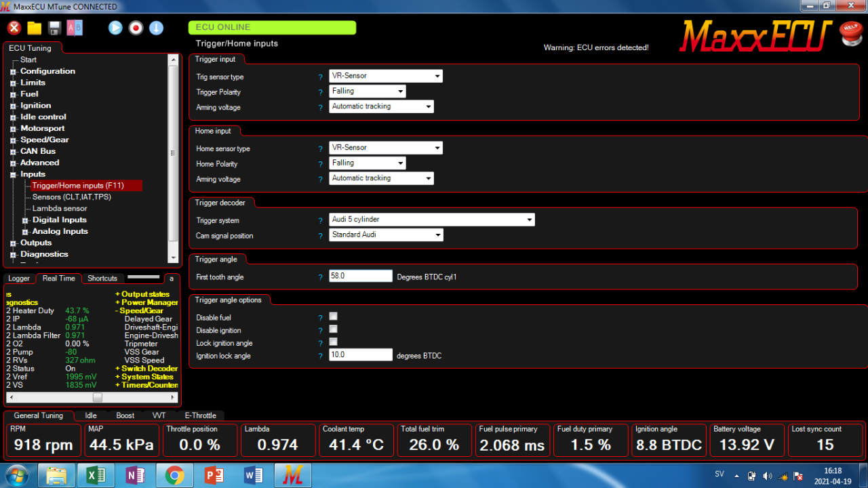The height and width of the screenshot is (488, 868).
Task: Select CAN Bus in the tuning tree
Action: (x=38, y=152)
